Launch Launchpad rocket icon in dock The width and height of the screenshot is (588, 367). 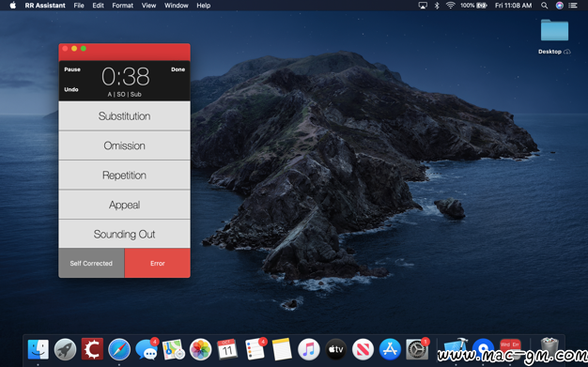65,349
